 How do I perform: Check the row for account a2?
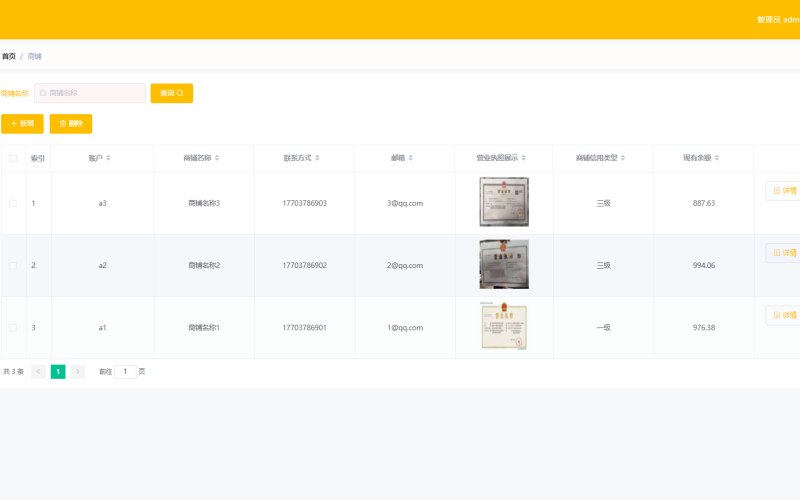click(13, 265)
